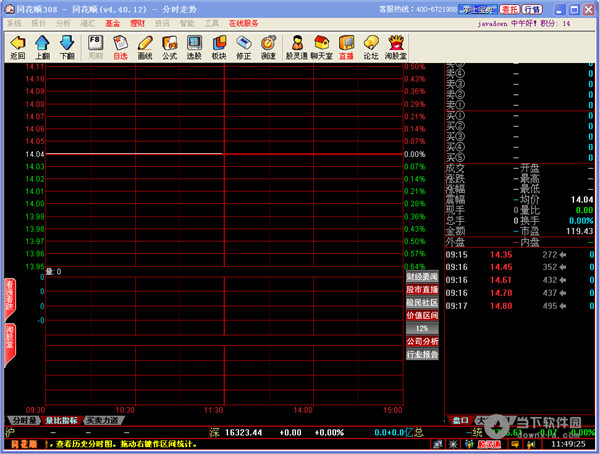
Task: Select the 画线 pencil drawing tool
Action: coord(145,47)
